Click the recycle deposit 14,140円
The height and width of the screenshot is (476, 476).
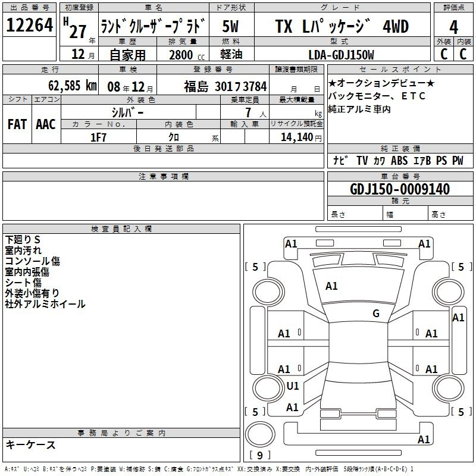[301, 137]
